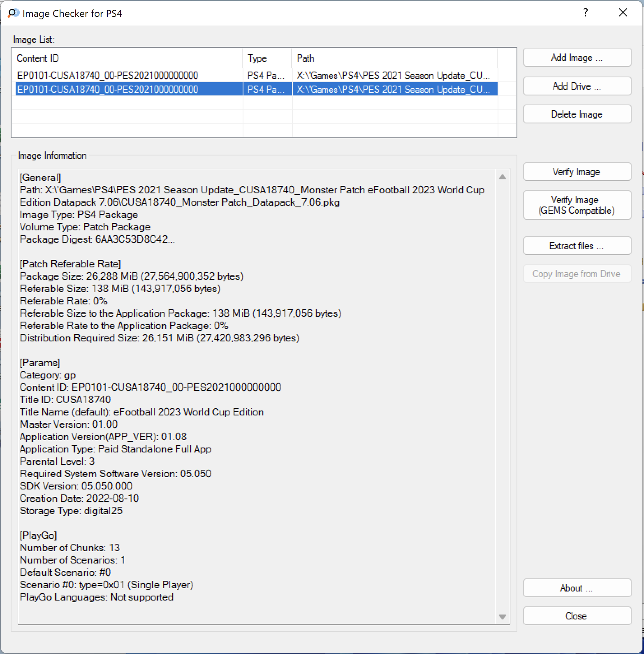Click 'Required System Software Version: 05.050' line
This screenshot has width=644, height=654.
point(115,474)
